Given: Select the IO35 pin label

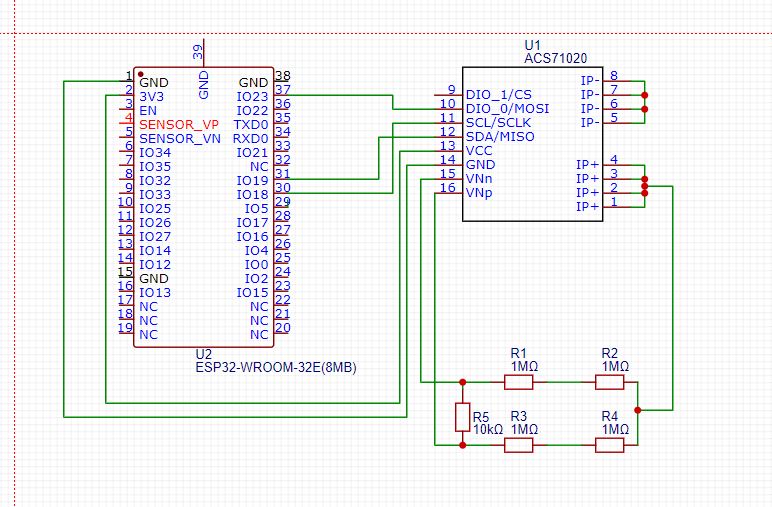Looking at the screenshot, I should [155, 167].
